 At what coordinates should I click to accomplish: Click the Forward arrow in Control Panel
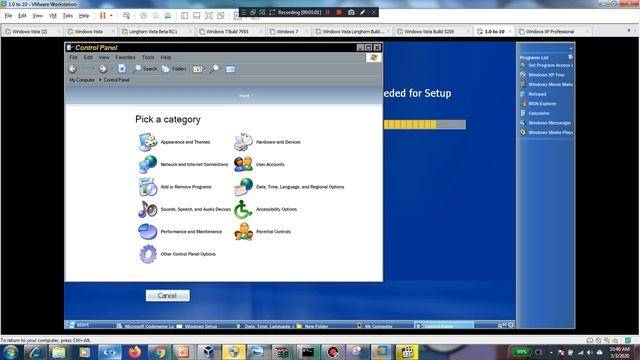click(102, 69)
